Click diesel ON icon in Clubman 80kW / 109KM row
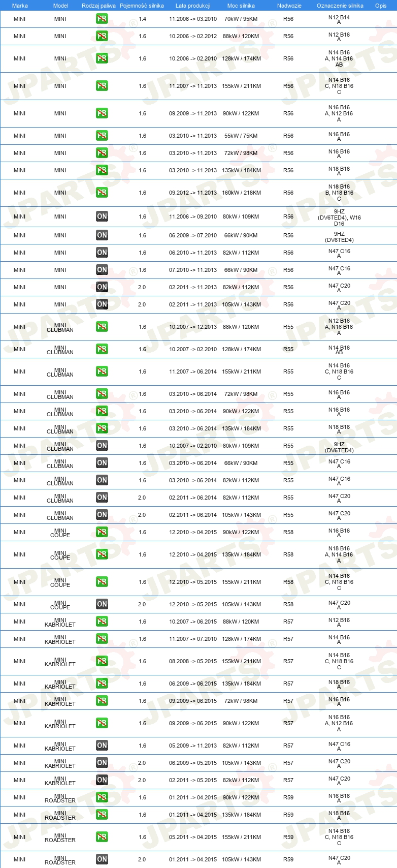Screen dimensions: 397x868 102,446
